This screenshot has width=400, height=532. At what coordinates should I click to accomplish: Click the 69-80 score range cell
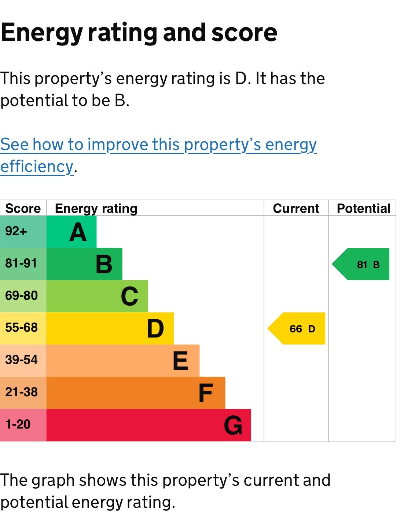click(23, 296)
